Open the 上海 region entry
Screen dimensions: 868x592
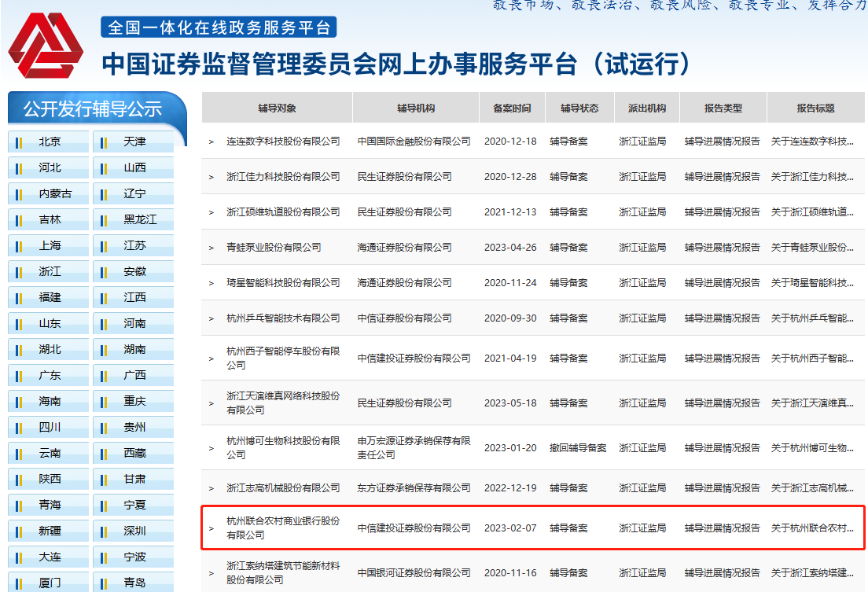coord(50,245)
